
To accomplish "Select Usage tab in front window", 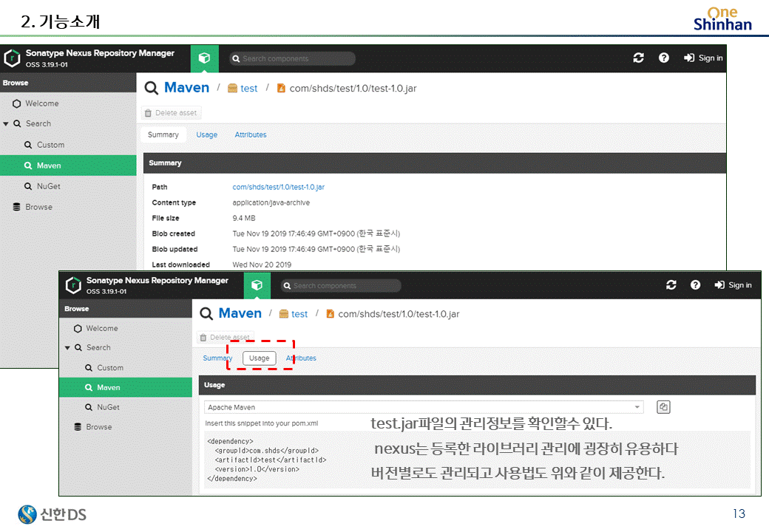I will (x=259, y=358).
